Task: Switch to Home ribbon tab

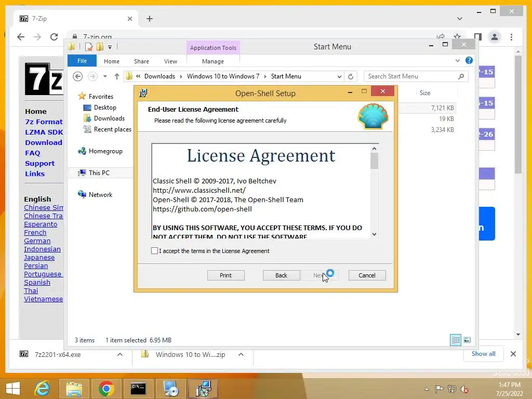Action: coord(112,61)
